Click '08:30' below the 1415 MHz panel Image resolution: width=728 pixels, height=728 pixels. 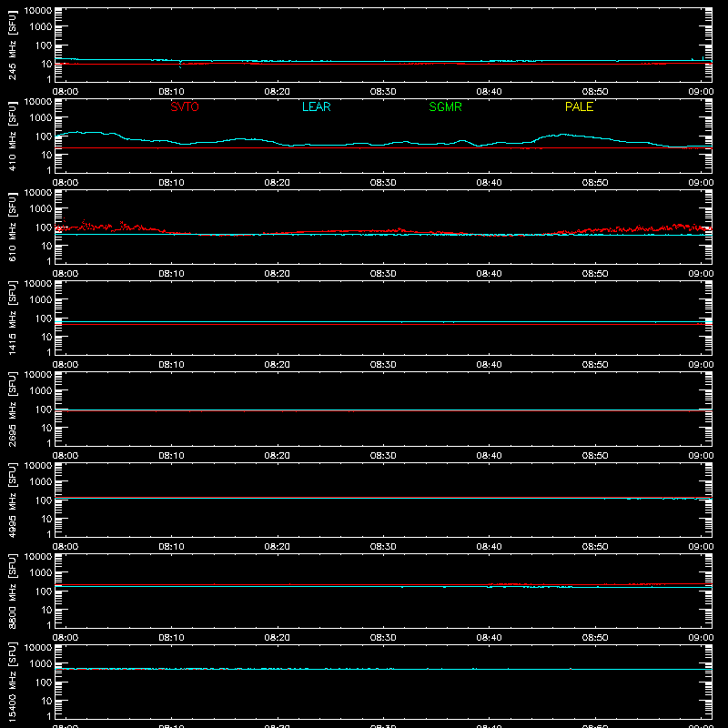click(x=383, y=365)
